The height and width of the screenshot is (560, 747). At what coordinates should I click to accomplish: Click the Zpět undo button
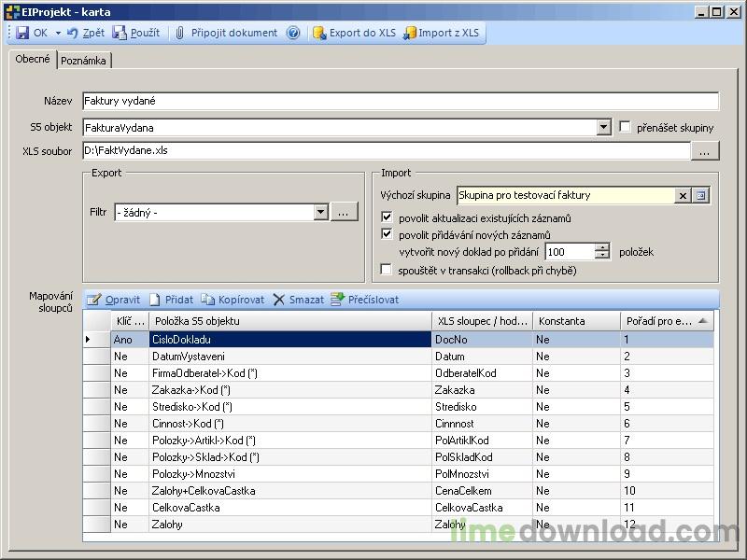(x=86, y=33)
